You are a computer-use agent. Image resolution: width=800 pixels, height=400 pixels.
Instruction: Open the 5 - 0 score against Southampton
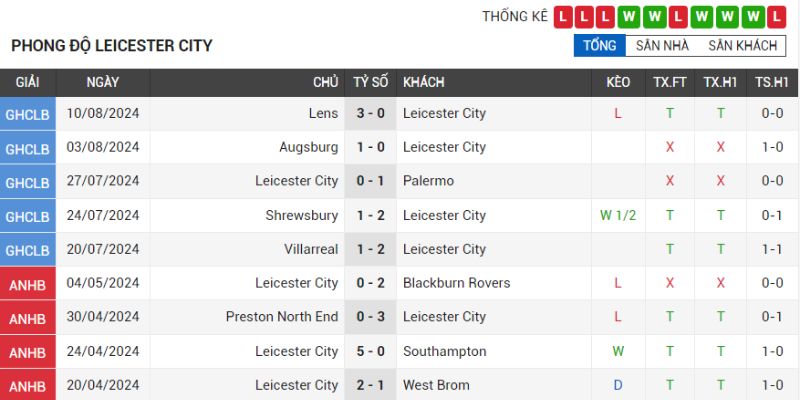371,351
